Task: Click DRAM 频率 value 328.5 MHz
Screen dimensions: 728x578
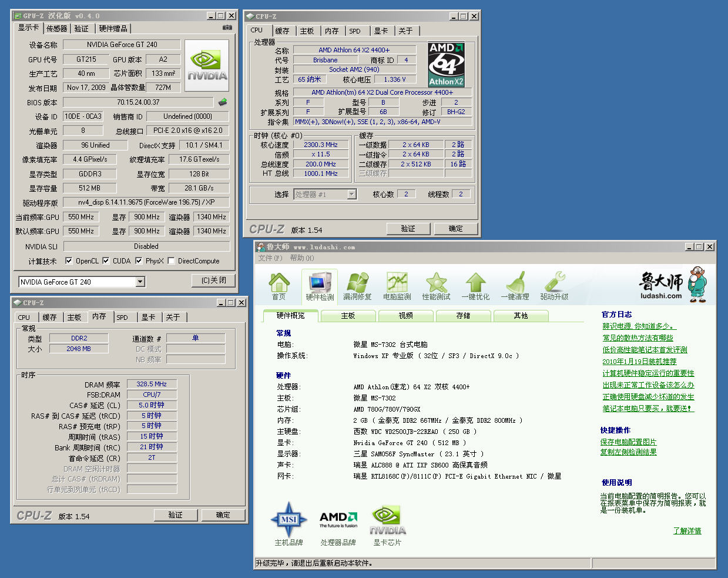Action: pyautogui.click(x=152, y=384)
